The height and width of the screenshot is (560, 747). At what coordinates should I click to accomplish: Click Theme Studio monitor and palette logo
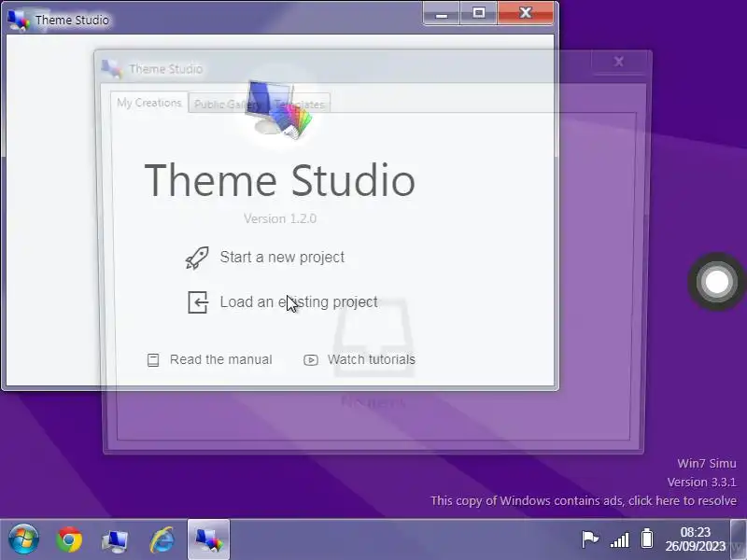coord(279,109)
